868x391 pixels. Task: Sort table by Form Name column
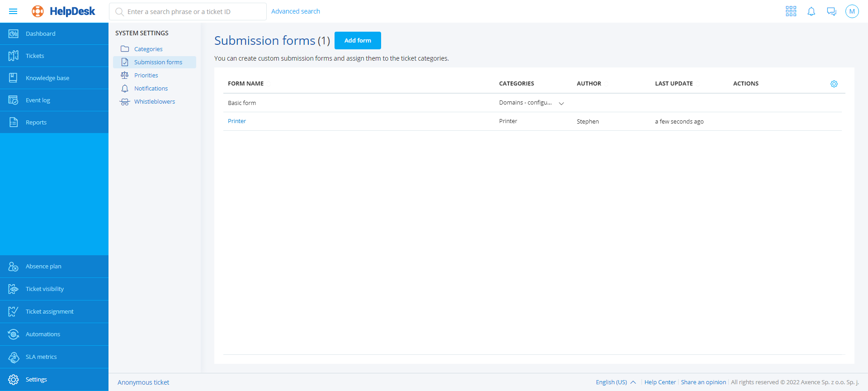click(x=245, y=84)
